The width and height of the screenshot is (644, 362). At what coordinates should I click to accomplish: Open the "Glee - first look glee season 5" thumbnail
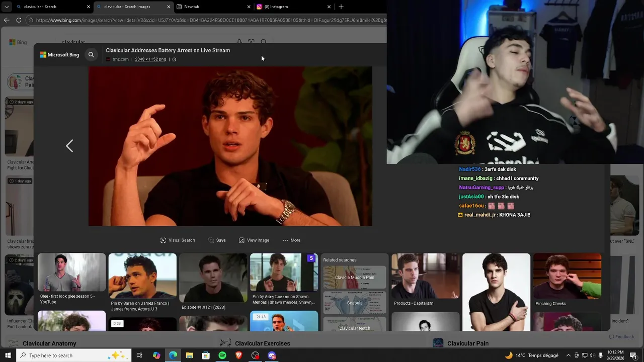point(71,272)
